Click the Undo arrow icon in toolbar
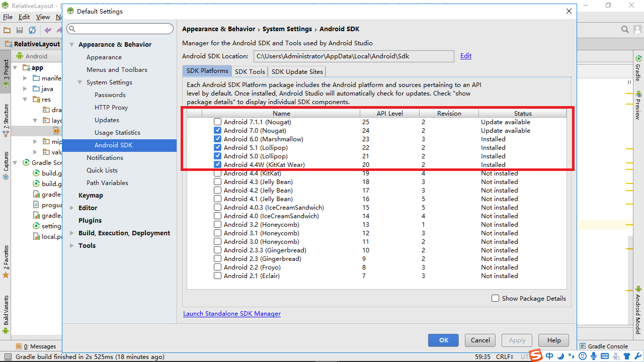This screenshot has height=362, width=644. tap(48, 30)
